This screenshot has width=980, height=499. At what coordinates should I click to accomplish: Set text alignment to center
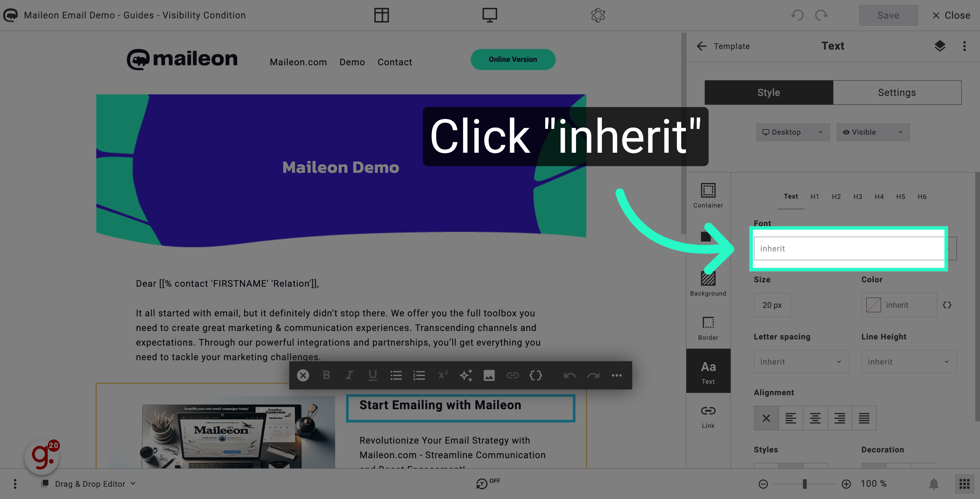pyautogui.click(x=815, y=418)
